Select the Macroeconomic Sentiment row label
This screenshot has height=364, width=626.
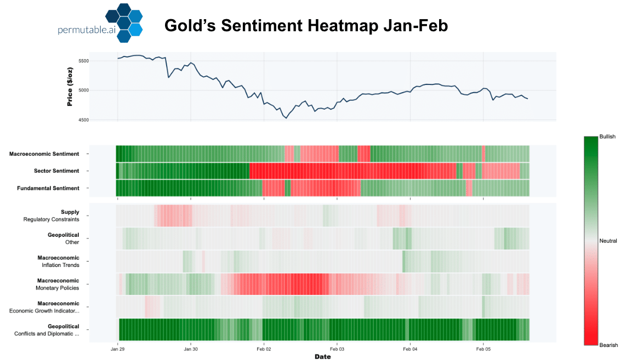point(44,154)
